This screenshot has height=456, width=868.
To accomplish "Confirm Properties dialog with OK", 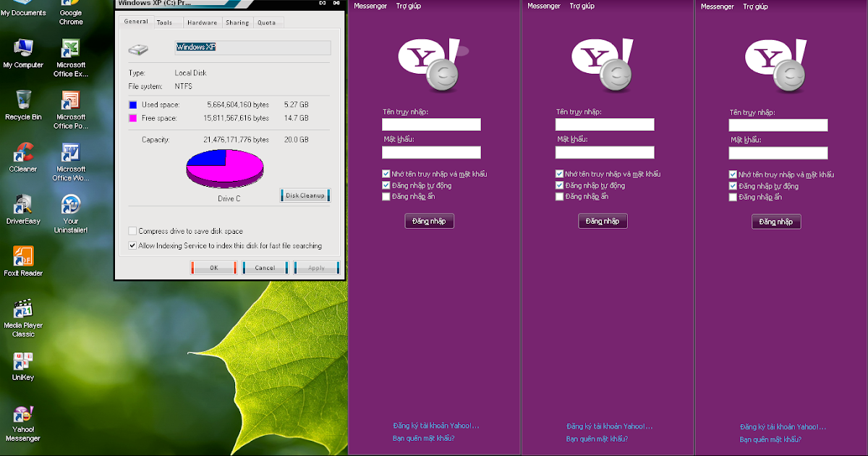I will [x=214, y=268].
